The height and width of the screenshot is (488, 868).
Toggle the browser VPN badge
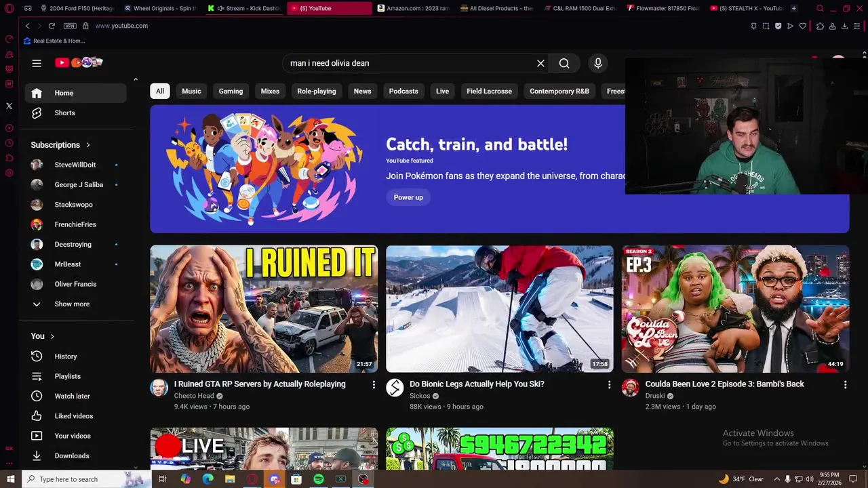[70, 26]
